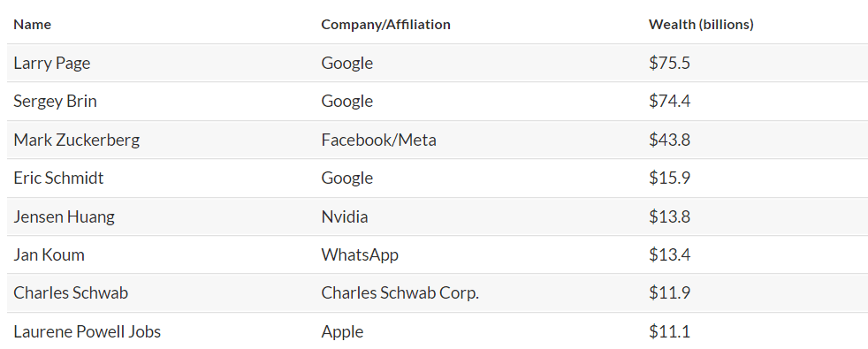Select the Larry Page name cell
This screenshot has height=349, width=868.
point(52,64)
